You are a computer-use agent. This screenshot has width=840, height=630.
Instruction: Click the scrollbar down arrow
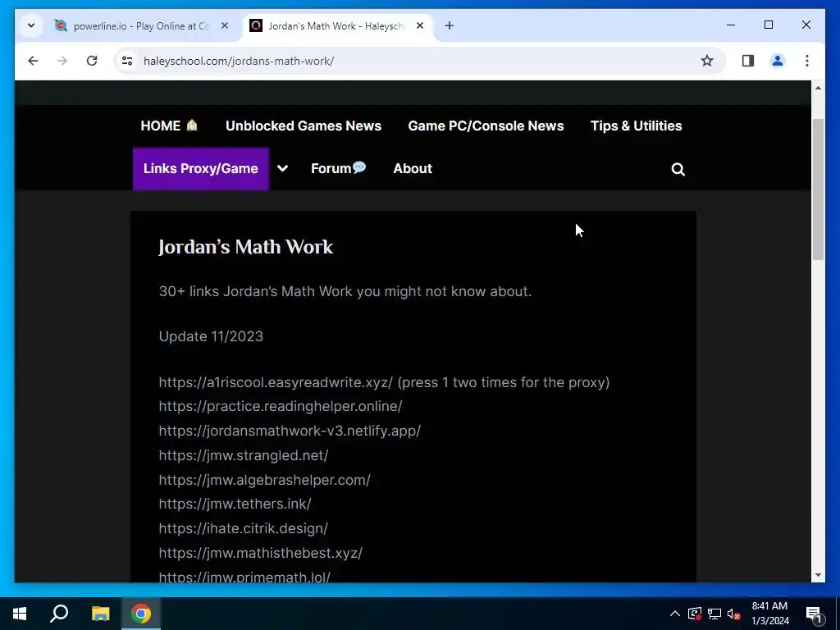(818, 575)
